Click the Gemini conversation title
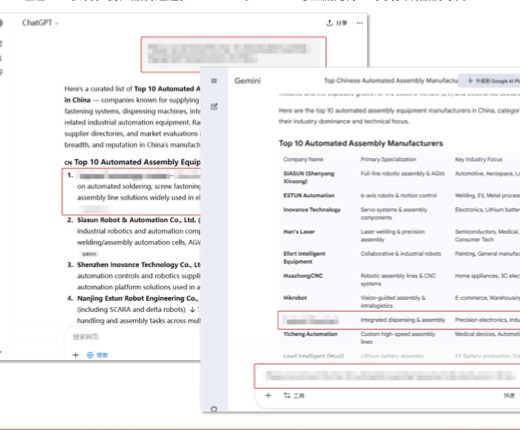The width and height of the screenshot is (520, 430). (x=391, y=81)
